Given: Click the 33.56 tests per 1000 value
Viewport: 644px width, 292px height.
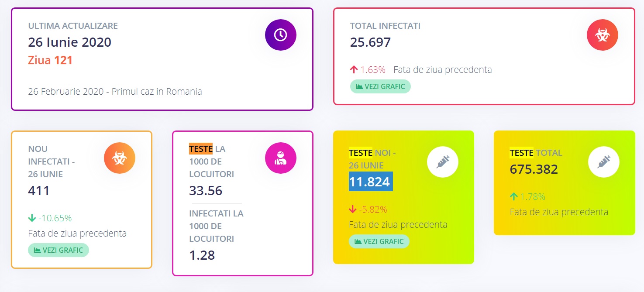Looking at the screenshot, I should [206, 191].
